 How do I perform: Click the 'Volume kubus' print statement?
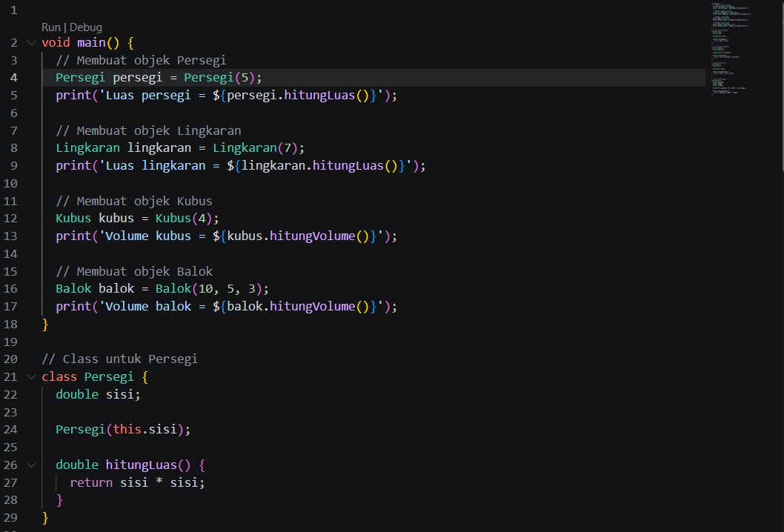pyautogui.click(x=227, y=236)
